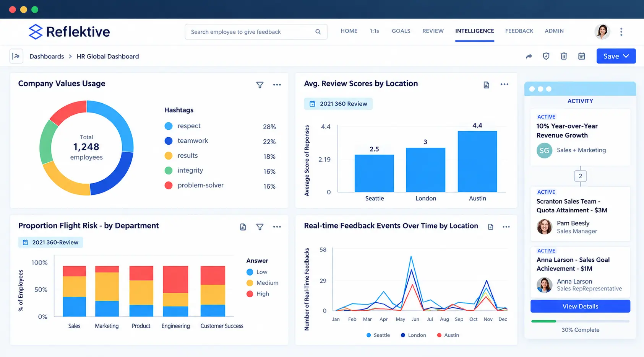
Task: Expand the connector node labeled 2
Action: 580,176
